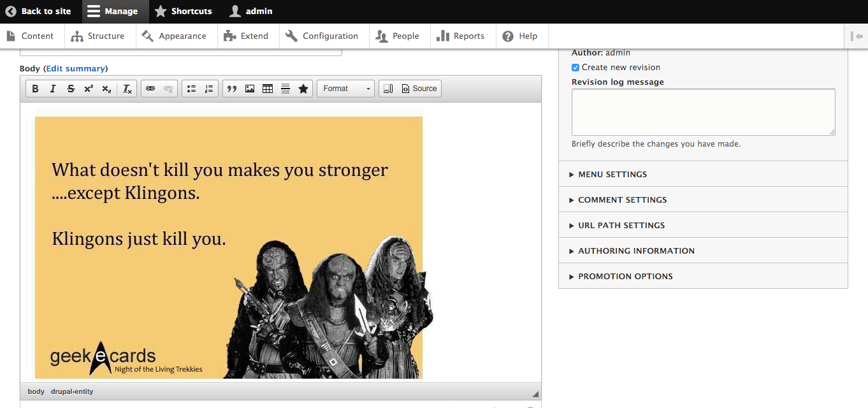Viewport: 868px width, 408px height.
Task: Insert a table in the body
Action: [x=268, y=89]
